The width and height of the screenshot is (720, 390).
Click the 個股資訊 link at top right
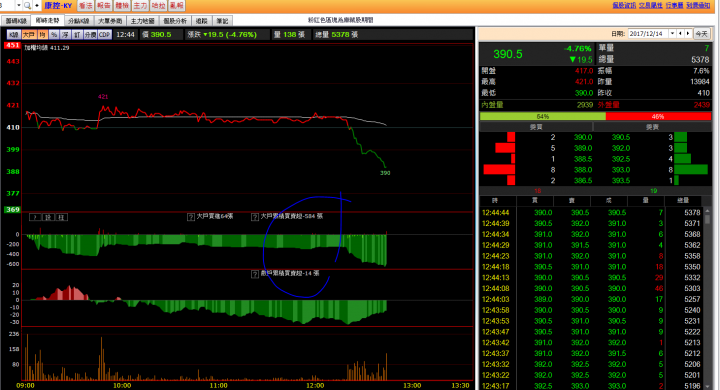point(624,5)
